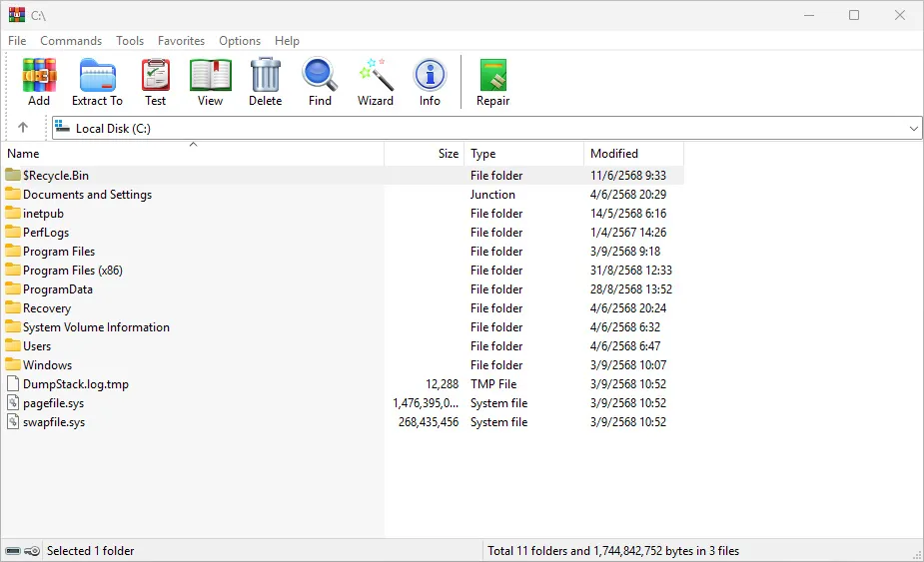Click the View book icon
The height and width of the screenshot is (562, 924).
click(211, 76)
